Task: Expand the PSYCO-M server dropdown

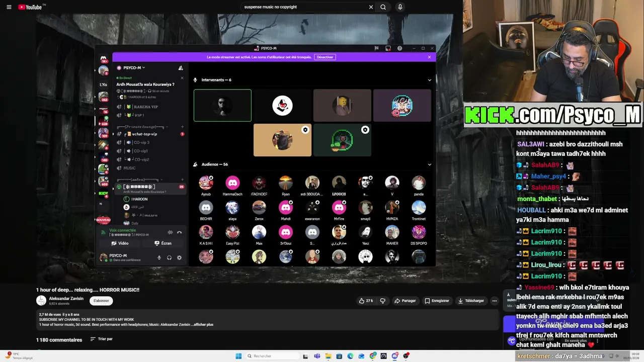Action: pyautogui.click(x=134, y=68)
